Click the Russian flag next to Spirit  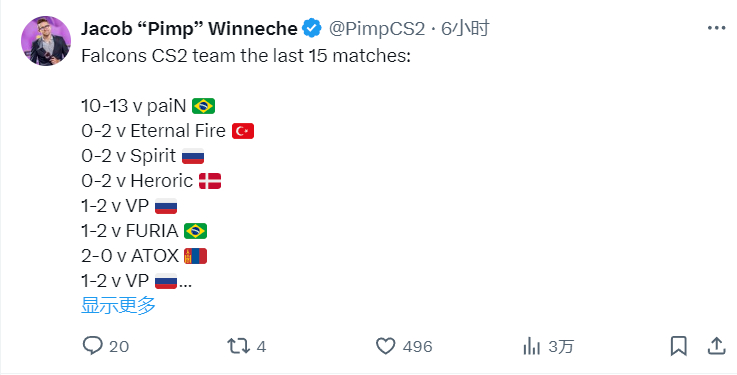[x=193, y=156]
